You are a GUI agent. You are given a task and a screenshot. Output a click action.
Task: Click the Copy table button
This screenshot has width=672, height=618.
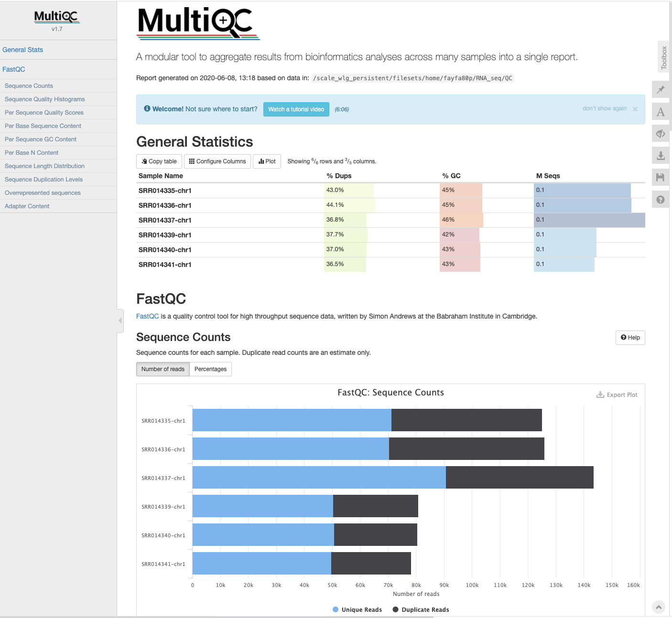(159, 161)
